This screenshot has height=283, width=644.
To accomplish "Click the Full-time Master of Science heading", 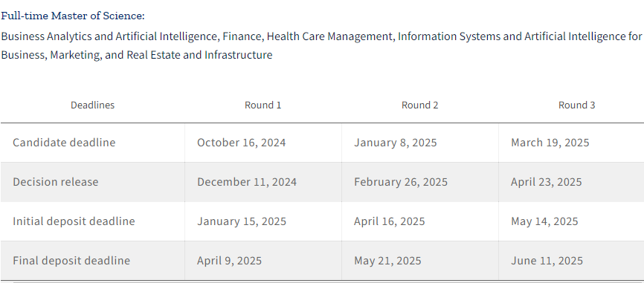I will tap(73, 16).
